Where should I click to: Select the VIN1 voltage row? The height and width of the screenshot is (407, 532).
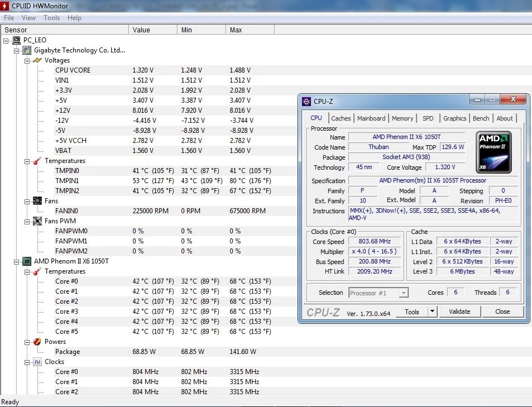click(x=164, y=80)
